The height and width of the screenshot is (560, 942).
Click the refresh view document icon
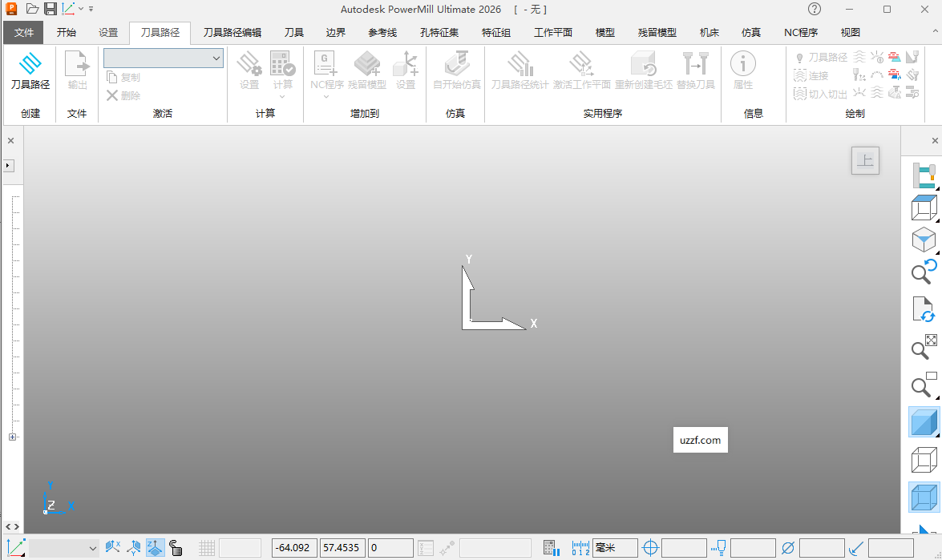[924, 310]
